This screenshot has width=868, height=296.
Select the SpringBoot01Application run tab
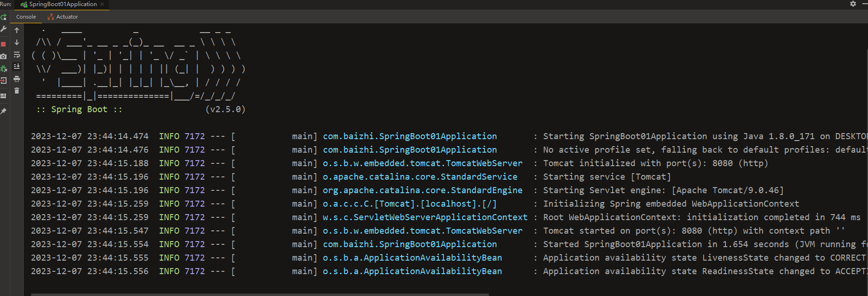pyautogui.click(x=63, y=4)
